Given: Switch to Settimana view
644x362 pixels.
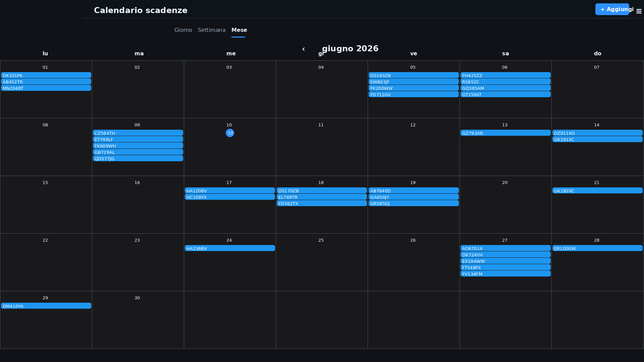Looking at the screenshot, I should coord(212,30).
